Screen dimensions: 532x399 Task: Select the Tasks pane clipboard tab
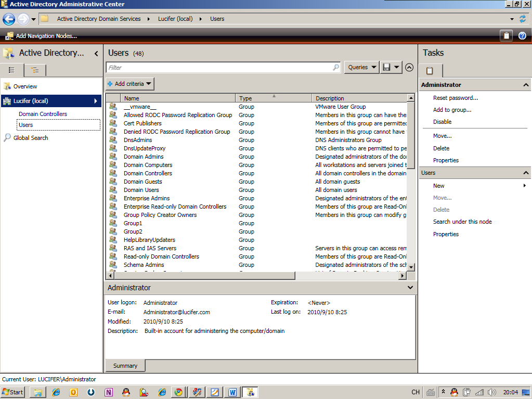(430, 71)
